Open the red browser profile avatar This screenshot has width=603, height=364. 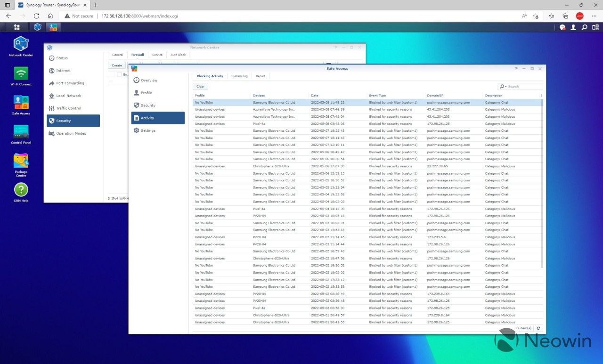point(579,16)
